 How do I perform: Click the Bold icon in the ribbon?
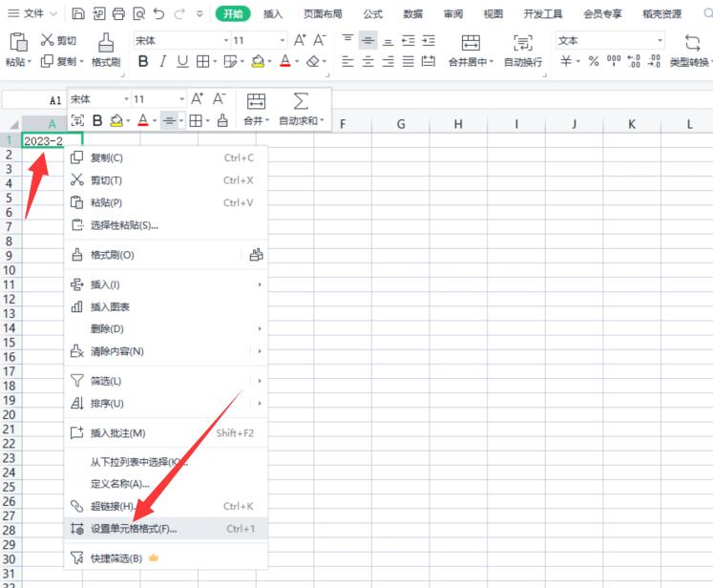pos(143,61)
